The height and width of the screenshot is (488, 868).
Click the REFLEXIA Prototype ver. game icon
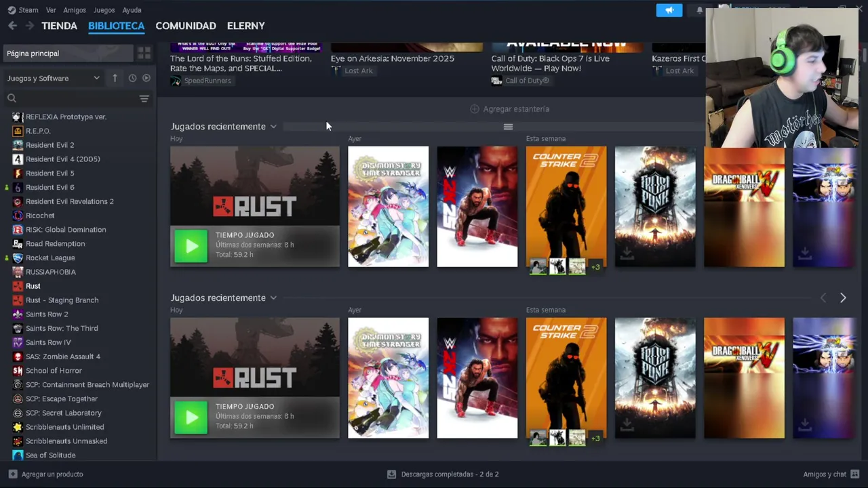pos(18,117)
